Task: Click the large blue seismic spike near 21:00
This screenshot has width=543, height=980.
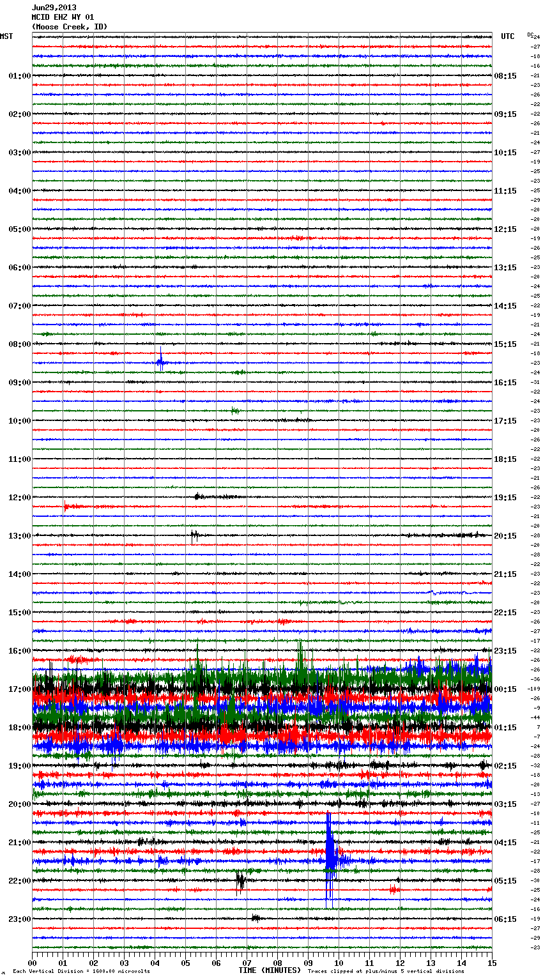Action: point(330,859)
